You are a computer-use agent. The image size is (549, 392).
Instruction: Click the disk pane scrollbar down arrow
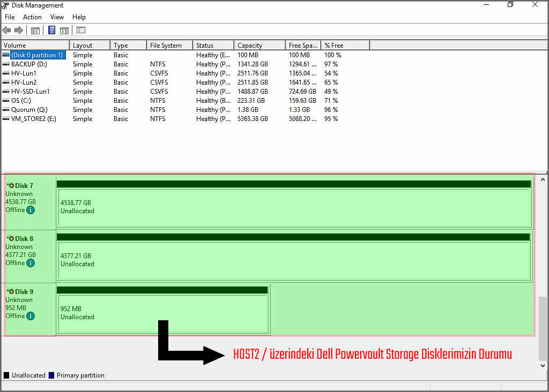(x=543, y=366)
